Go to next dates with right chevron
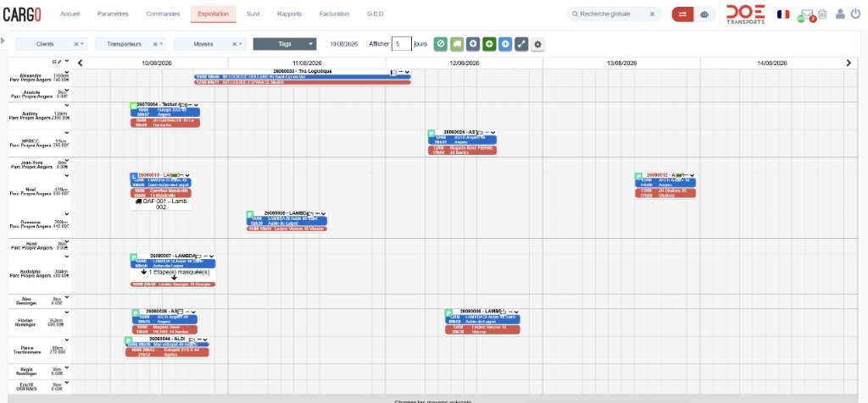This screenshot has height=403, width=868. [x=849, y=63]
